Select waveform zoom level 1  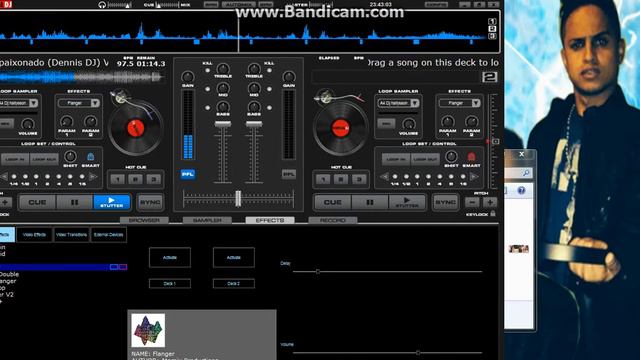(492, 21)
